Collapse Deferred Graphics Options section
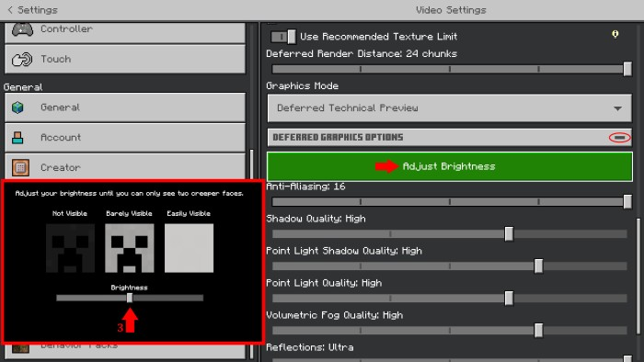 pos(619,137)
